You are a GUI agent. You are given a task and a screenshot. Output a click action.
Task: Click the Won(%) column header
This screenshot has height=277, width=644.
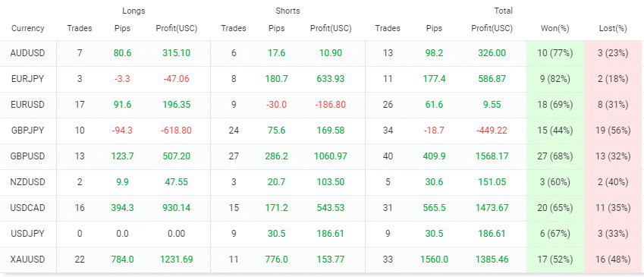[x=555, y=28]
